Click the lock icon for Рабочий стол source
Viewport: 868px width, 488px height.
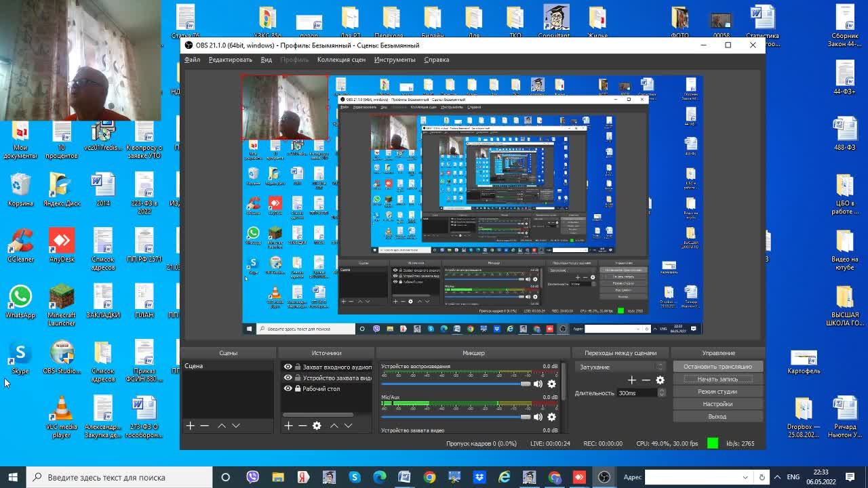tap(298, 388)
